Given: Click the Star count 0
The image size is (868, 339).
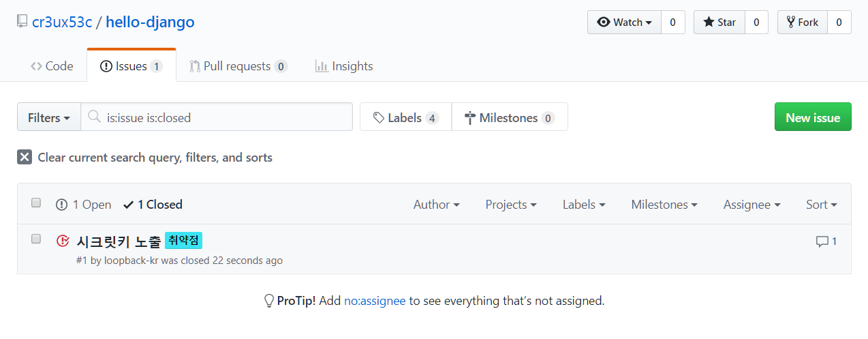Looking at the screenshot, I should tap(756, 23).
